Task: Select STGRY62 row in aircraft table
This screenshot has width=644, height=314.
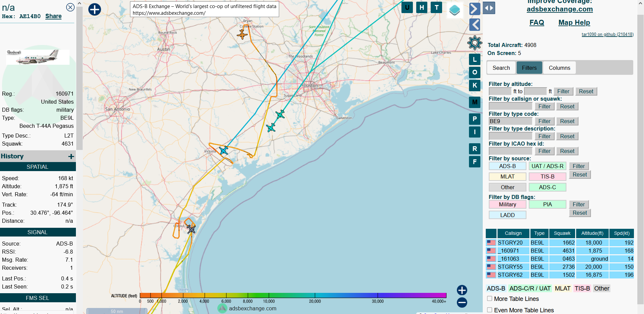Action: (x=560, y=275)
